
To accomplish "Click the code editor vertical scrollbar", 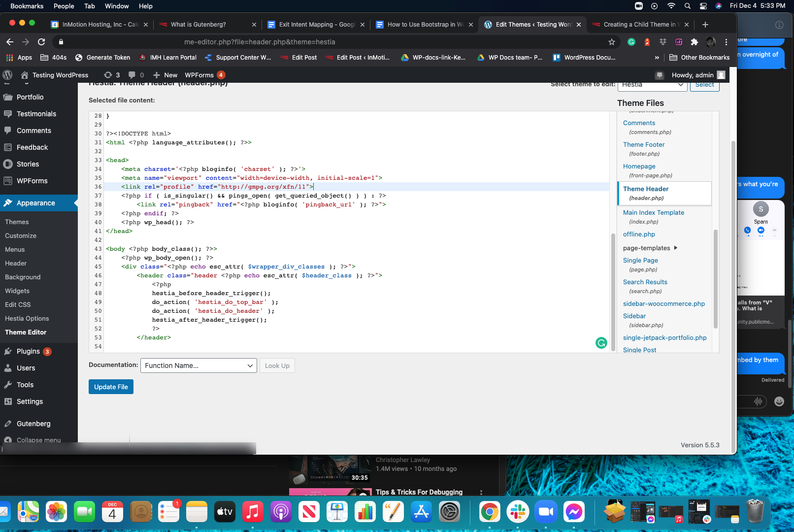I will point(613,291).
